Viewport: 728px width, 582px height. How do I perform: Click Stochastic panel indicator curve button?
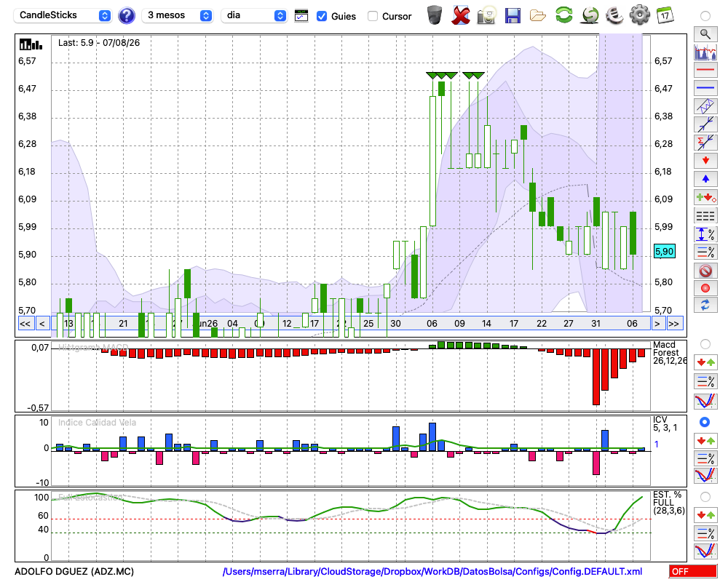pyautogui.click(x=705, y=551)
